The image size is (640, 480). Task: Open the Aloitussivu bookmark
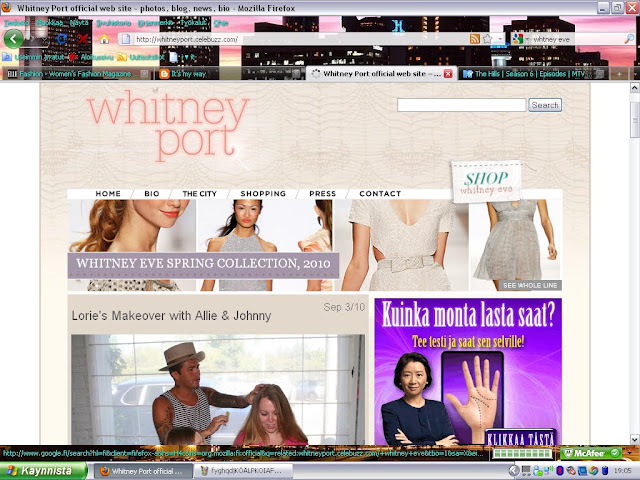tap(91, 57)
